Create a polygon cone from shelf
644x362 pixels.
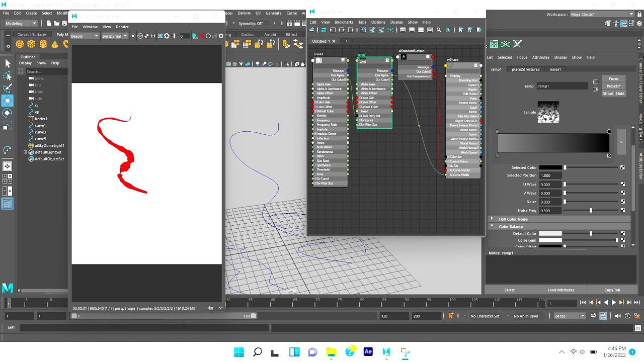[54, 44]
